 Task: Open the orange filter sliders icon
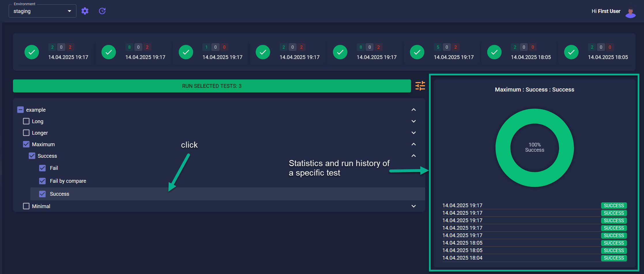pyautogui.click(x=420, y=86)
